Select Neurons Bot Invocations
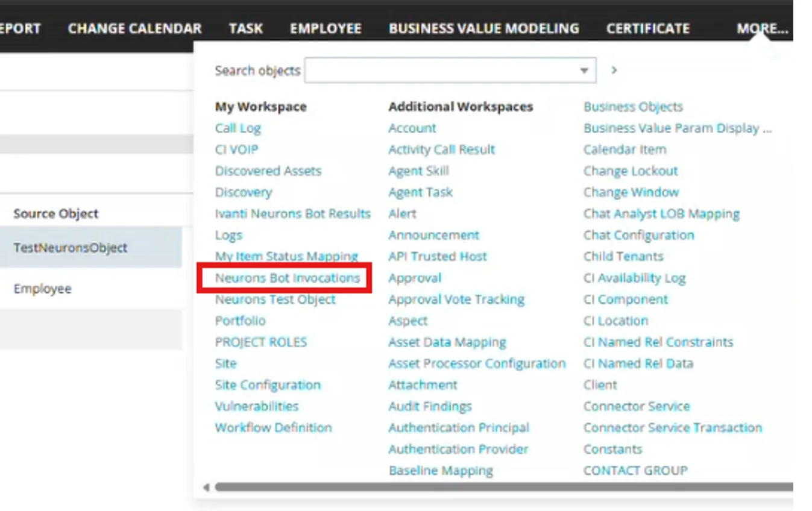812x511 pixels. pos(287,278)
